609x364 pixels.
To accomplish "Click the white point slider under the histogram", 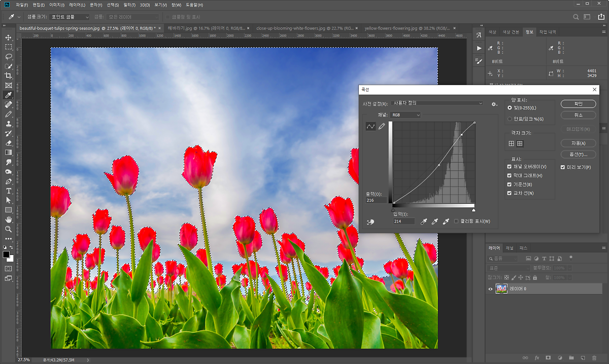I will (474, 209).
